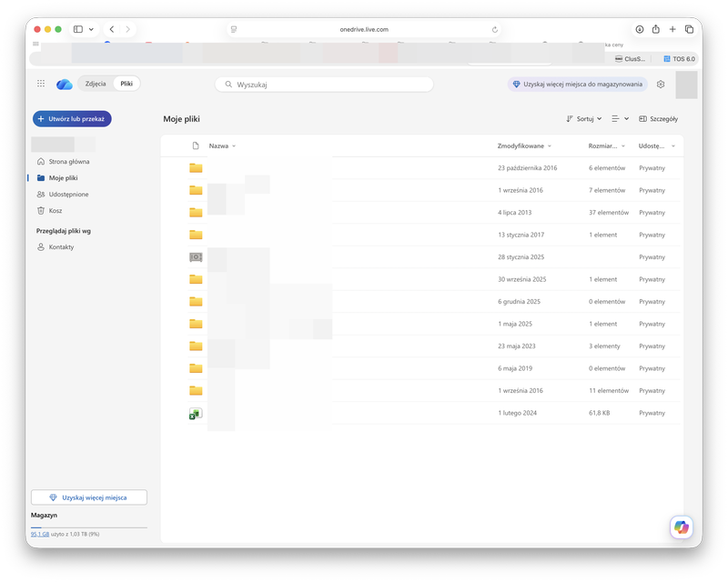Open a new Safari tab
The height and width of the screenshot is (582, 728).
(x=672, y=29)
